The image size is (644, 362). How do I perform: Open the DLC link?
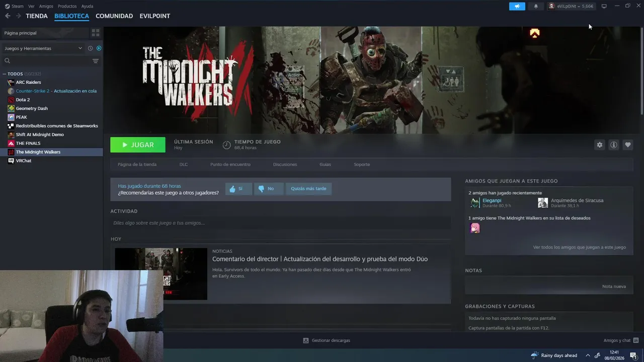[x=184, y=164]
